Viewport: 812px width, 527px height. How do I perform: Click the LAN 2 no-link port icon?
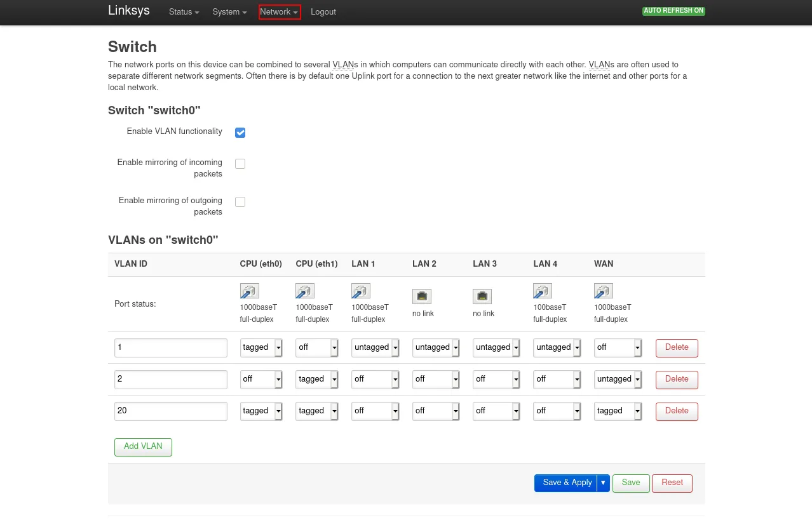click(422, 297)
